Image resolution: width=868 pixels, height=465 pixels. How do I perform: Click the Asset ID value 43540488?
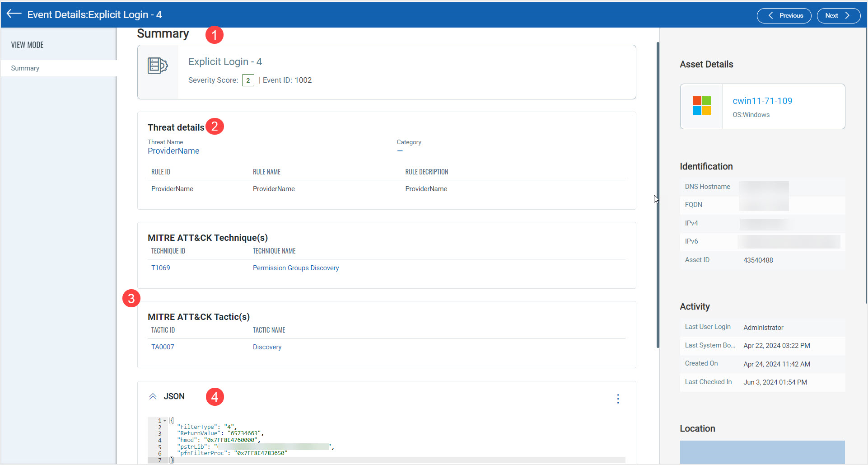758,260
